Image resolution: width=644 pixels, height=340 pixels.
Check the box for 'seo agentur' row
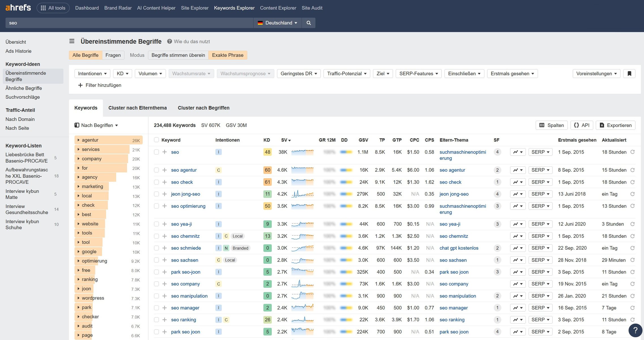pyautogui.click(x=156, y=170)
